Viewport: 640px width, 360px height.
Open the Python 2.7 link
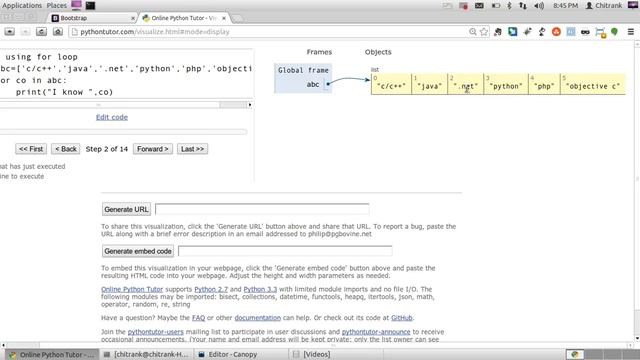click(x=211, y=289)
